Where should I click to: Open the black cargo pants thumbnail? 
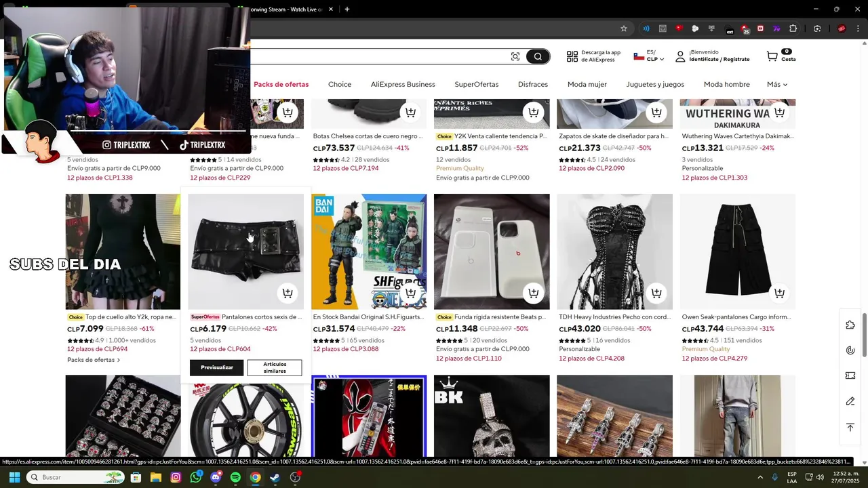click(x=738, y=251)
